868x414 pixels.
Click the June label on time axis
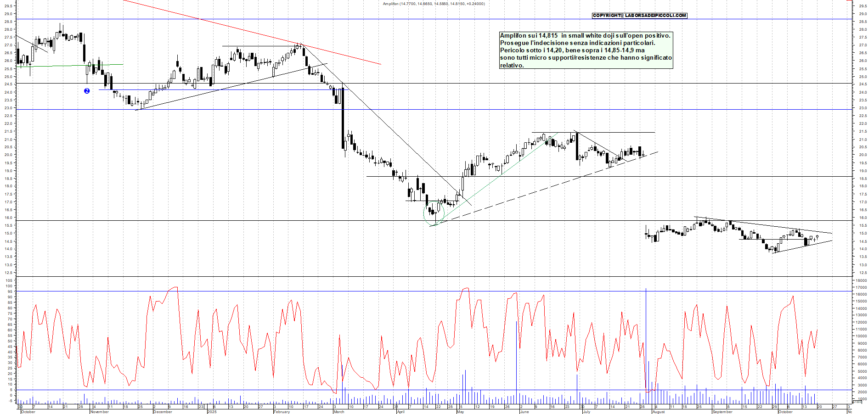(x=524, y=412)
